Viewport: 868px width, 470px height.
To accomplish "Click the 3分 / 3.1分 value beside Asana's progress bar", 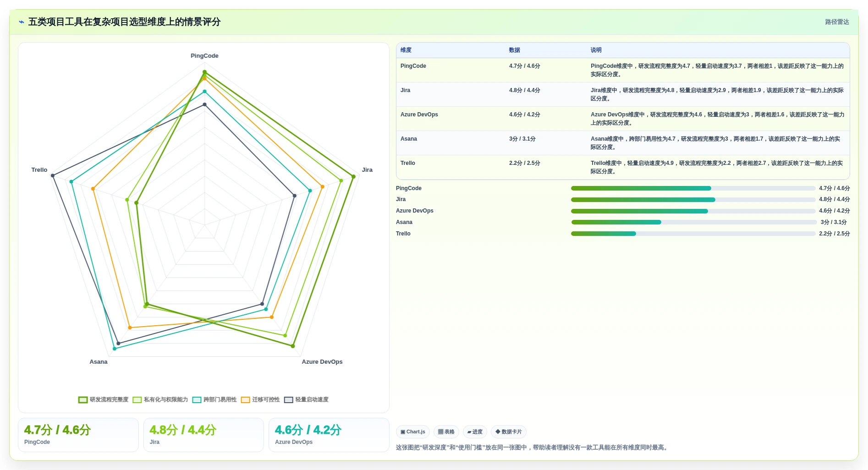I will [x=834, y=222].
